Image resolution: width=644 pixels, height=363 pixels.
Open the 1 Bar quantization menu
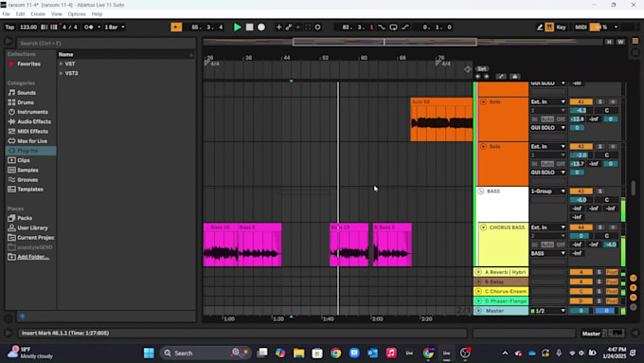(x=115, y=27)
